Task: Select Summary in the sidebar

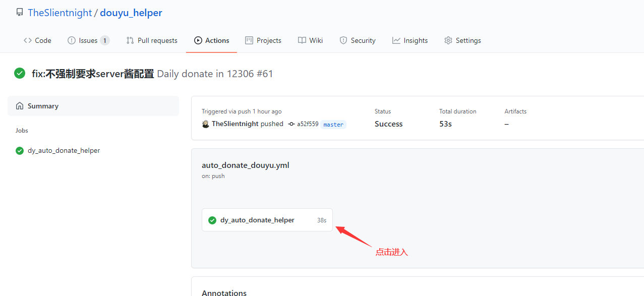Action: (x=93, y=106)
